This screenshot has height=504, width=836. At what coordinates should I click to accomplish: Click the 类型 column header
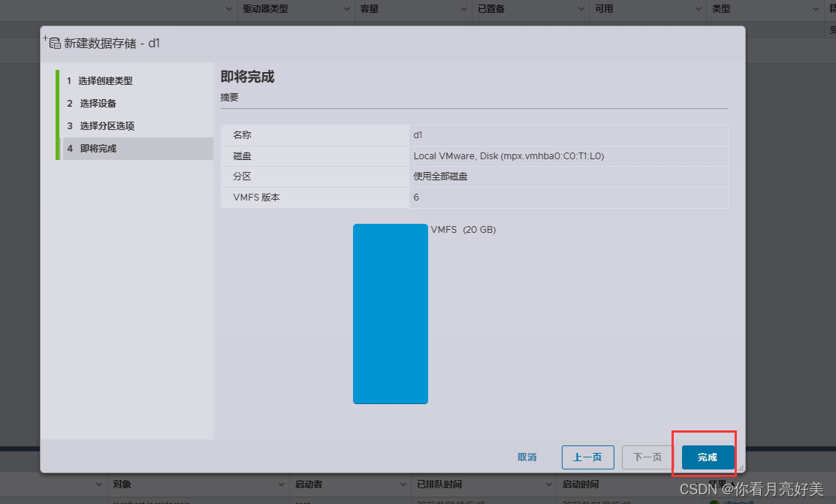point(721,9)
